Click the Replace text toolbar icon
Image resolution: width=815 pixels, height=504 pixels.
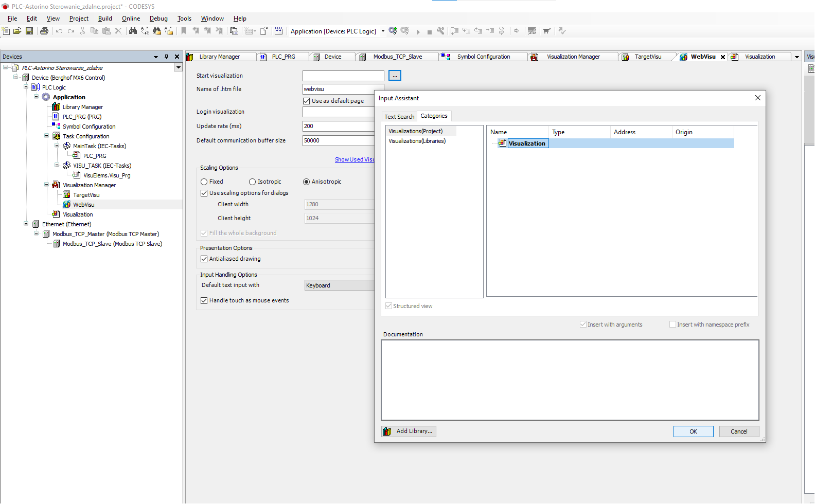point(145,31)
